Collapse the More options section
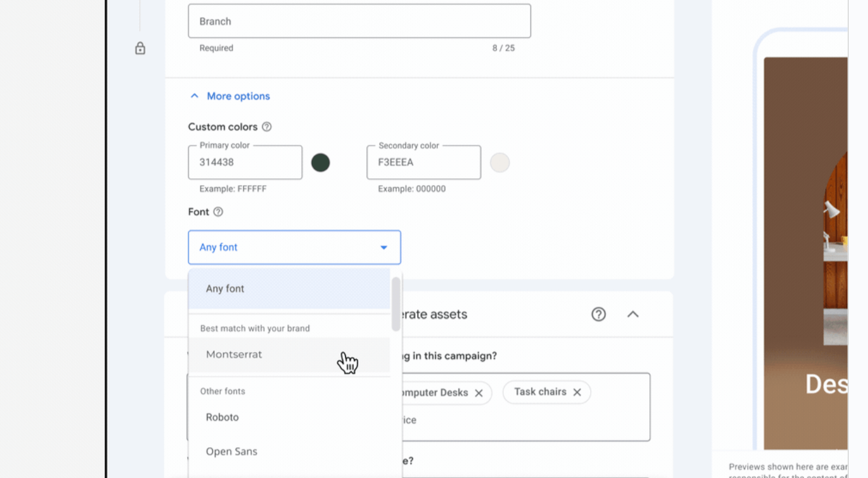This screenshot has height=478, width=868. point(230,96)
